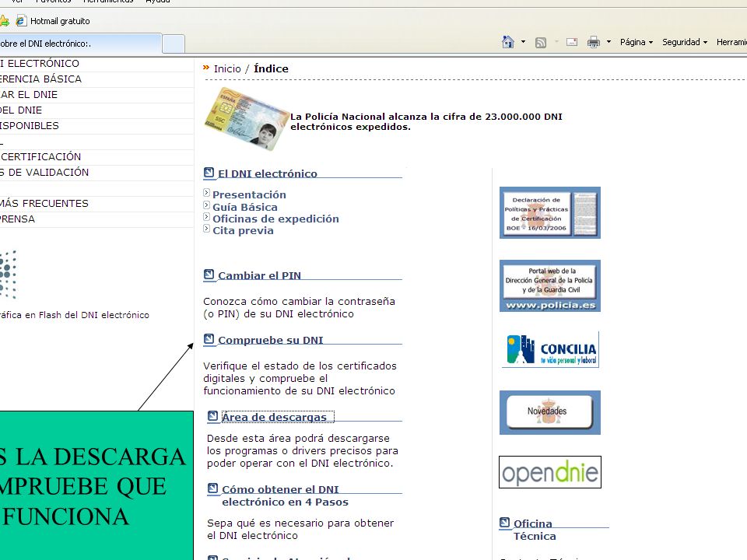Select the ELECTRÓNICO sidebar menu item
This screenshot has width=747, height=560.
(40, 64)
